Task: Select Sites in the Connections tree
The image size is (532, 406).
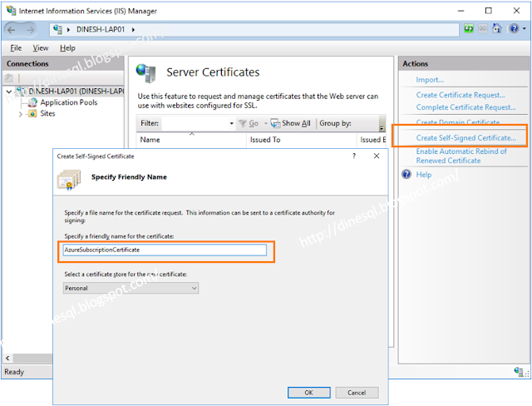Action: [47, 113]
